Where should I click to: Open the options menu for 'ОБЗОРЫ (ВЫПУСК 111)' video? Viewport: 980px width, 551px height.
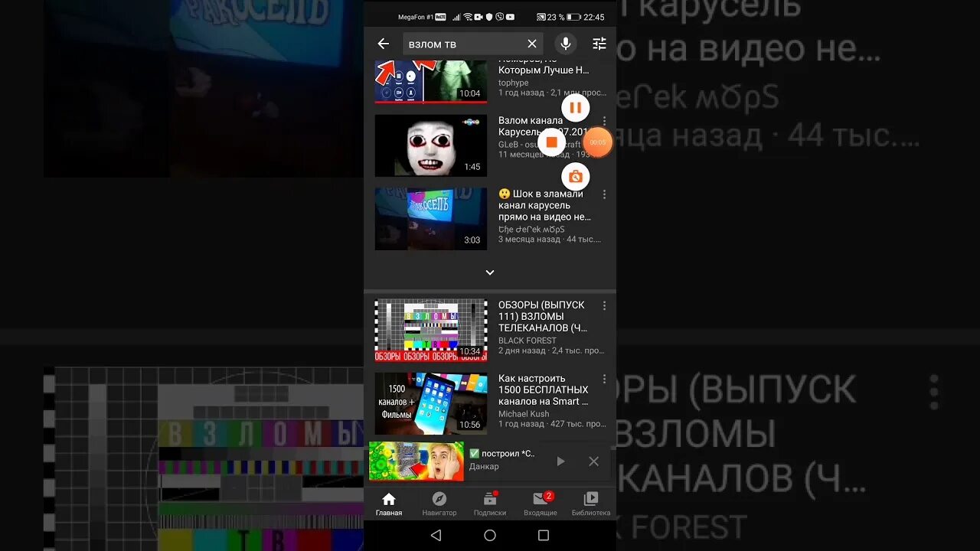tap(604, 305)
